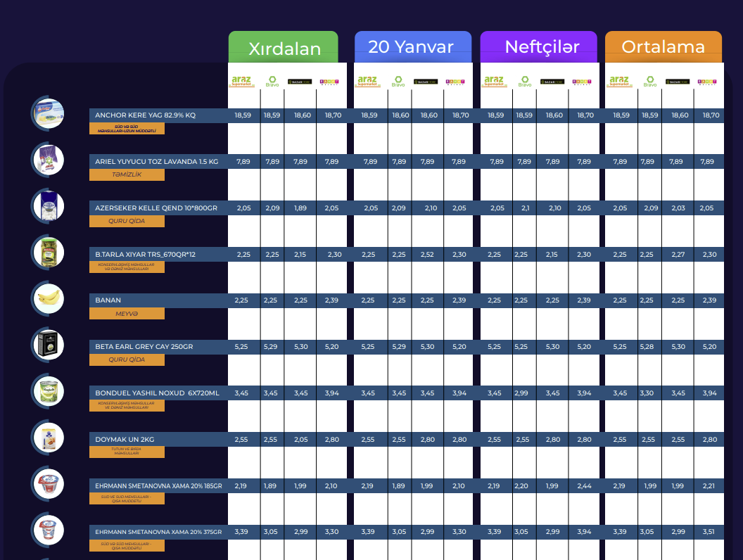Click the BONDUEL YASHIL NOXUD 6X720ML product name
The width and height of the screenshot is (743, 560).
coord(157,393)
